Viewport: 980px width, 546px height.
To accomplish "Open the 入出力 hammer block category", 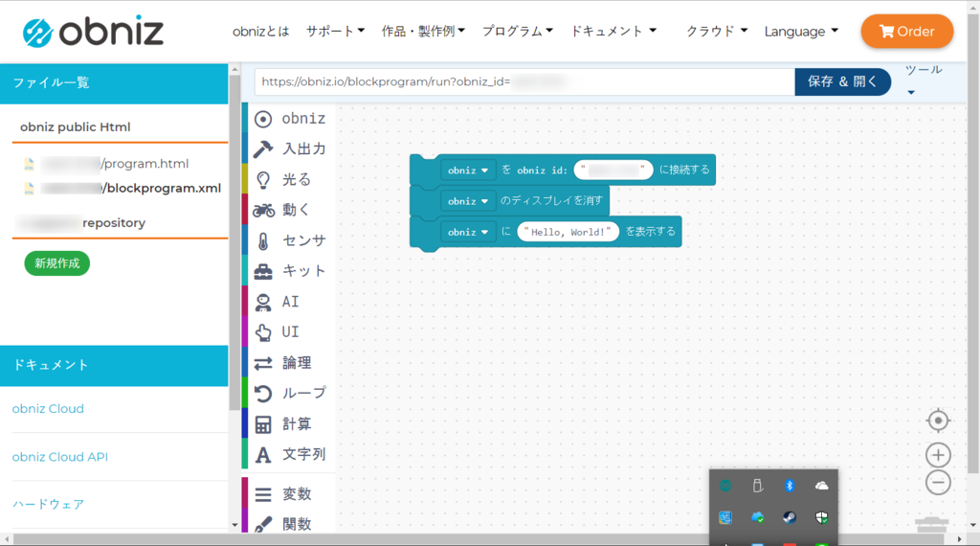I will click(x=291, y=148).
